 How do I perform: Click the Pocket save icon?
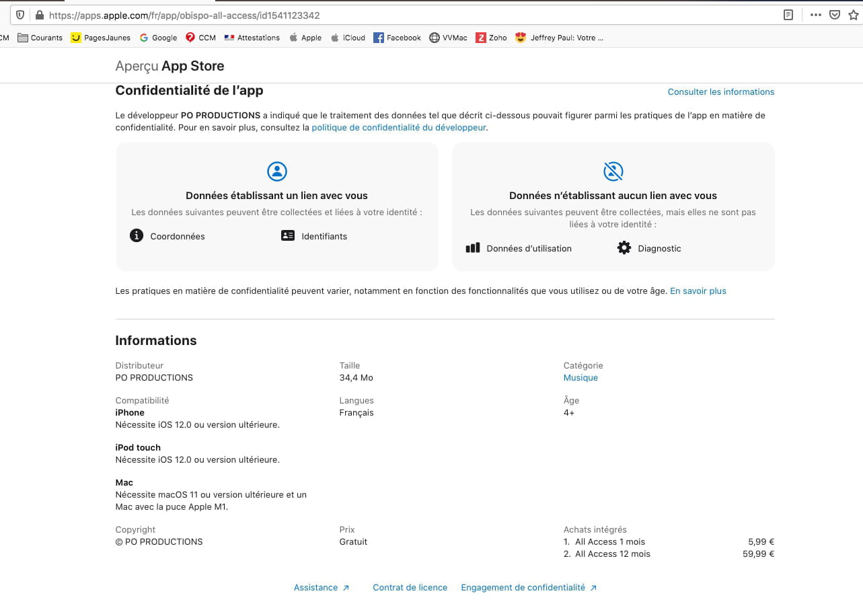click(x=835, y=15)
